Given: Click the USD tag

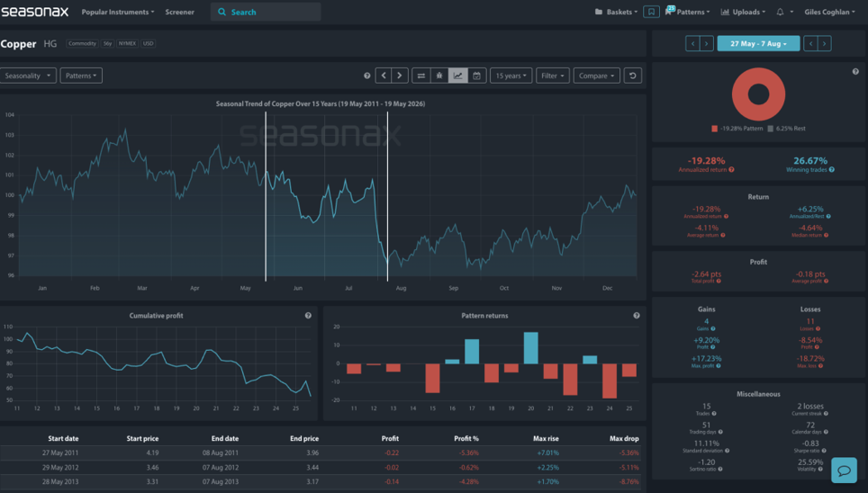Looking at the screenshot, I should (148, 43).
